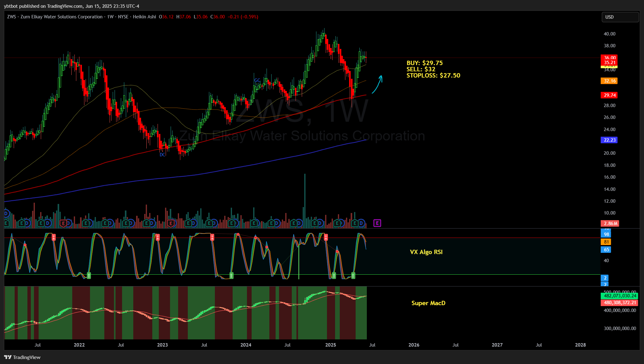Click the 2024 label on the time axis
This screenshot has height=364, width=644.
pos(246,345)
